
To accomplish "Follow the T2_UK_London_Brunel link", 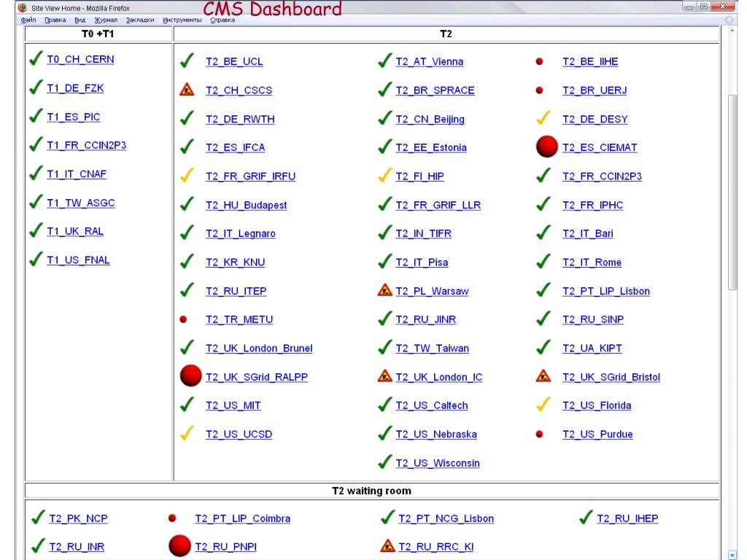I will 259,349.
